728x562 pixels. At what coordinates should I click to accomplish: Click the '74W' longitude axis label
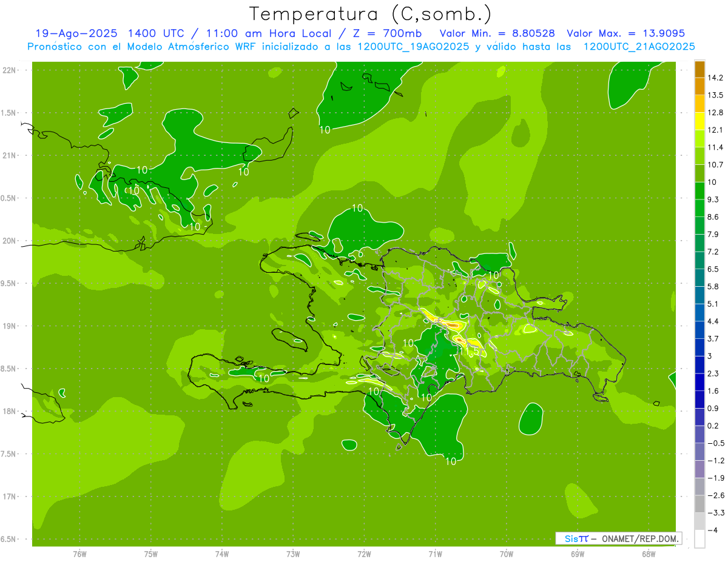click(x=222, y=554)
